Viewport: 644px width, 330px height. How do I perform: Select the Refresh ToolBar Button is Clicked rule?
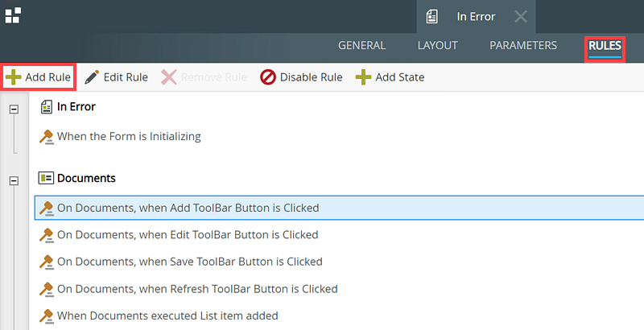click(339, 289)
